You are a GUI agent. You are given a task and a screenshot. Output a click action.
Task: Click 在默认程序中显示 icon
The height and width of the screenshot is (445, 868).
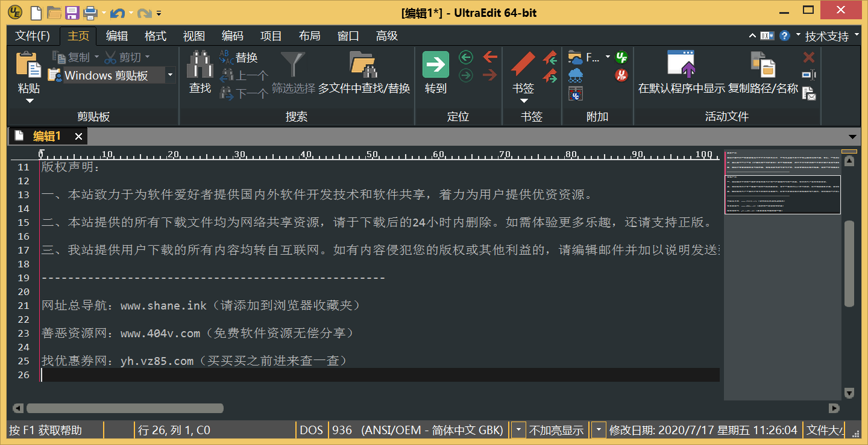pyautogui.click(x=682, y=64)
